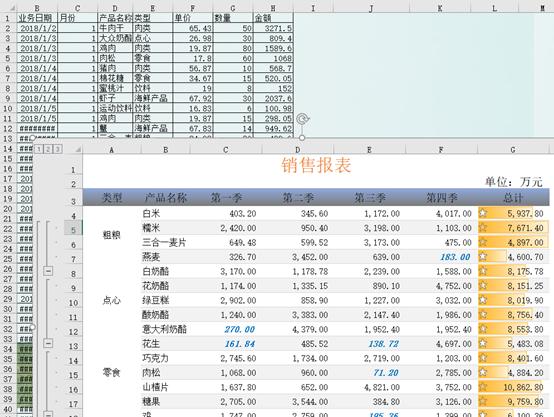Show outline level 3 of the report

click(57, 149)
